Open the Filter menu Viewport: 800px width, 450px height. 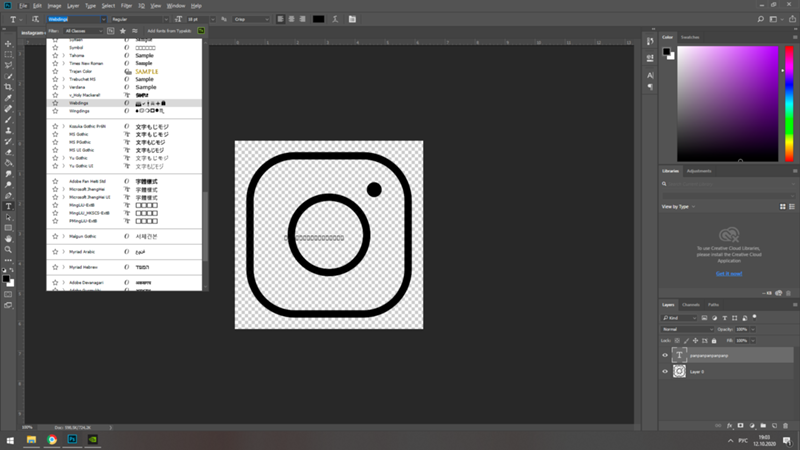pyautogui.click(x=127, y=6)
